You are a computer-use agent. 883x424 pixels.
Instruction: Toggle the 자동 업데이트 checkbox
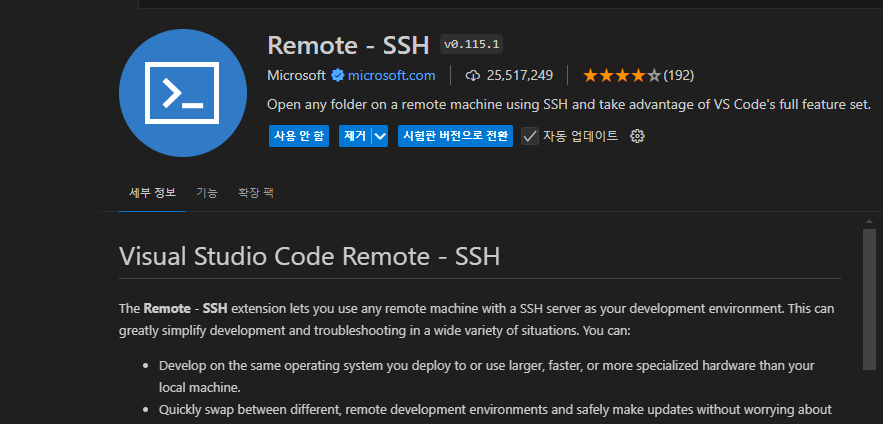coord(529,136)
